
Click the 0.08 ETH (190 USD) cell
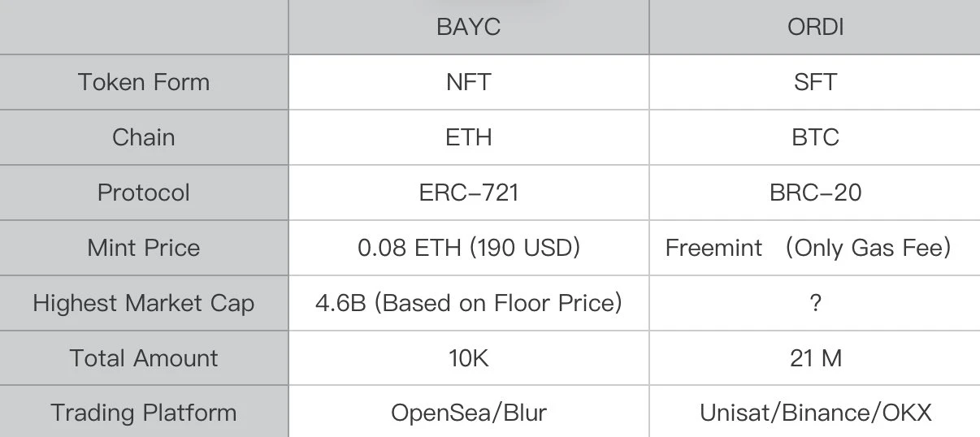coord(468,248)
